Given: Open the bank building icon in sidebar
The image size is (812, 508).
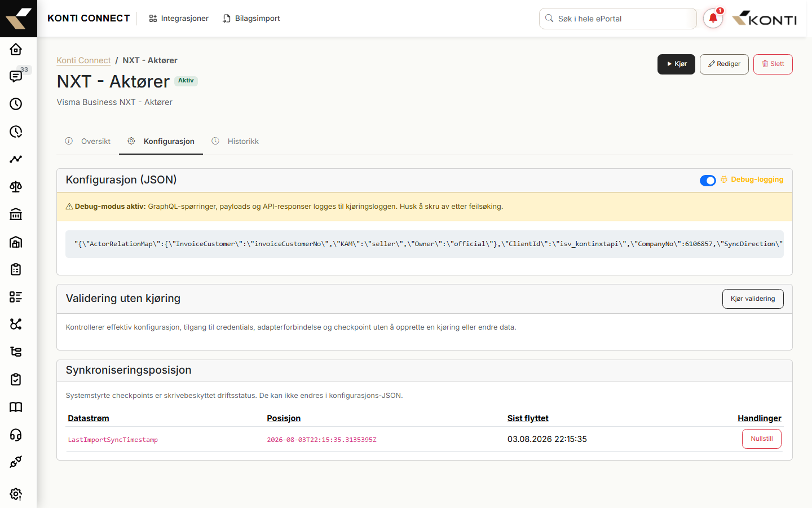Looking at the screenshot, I should [x=16, y=214].
